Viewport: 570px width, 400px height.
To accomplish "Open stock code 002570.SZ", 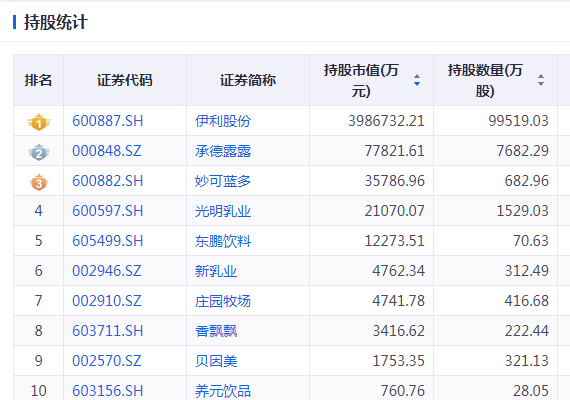I will point(107,361).
